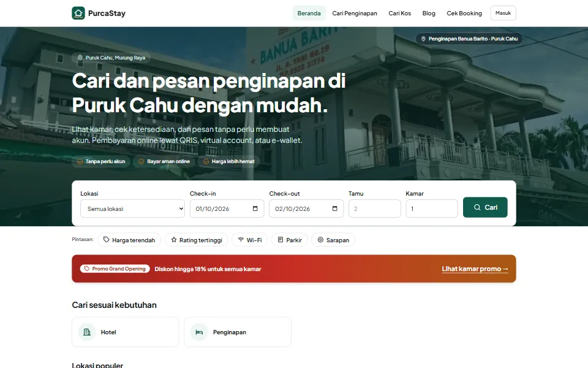Open Cari Kos in navigation
Viewport: 588px width, 368px height.
(x=400, y=13)
